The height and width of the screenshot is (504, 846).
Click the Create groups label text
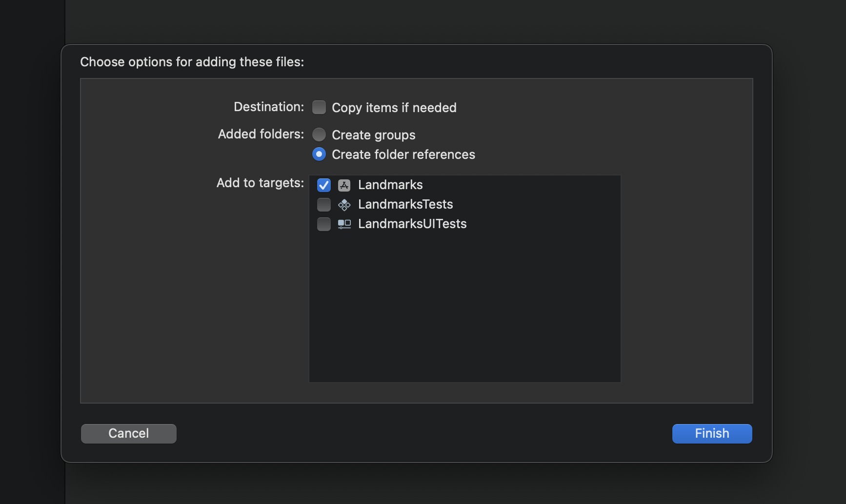[x=373, y=135]
